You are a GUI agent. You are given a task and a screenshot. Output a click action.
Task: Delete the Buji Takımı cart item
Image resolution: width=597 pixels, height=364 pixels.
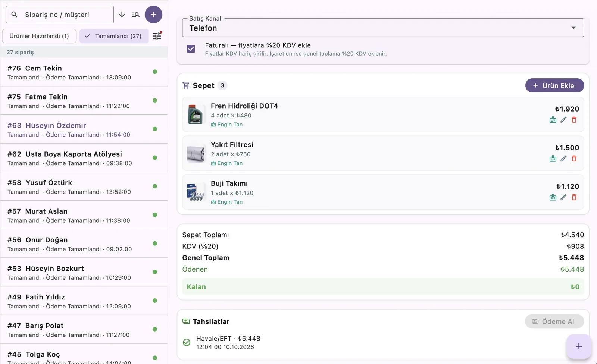574,197
